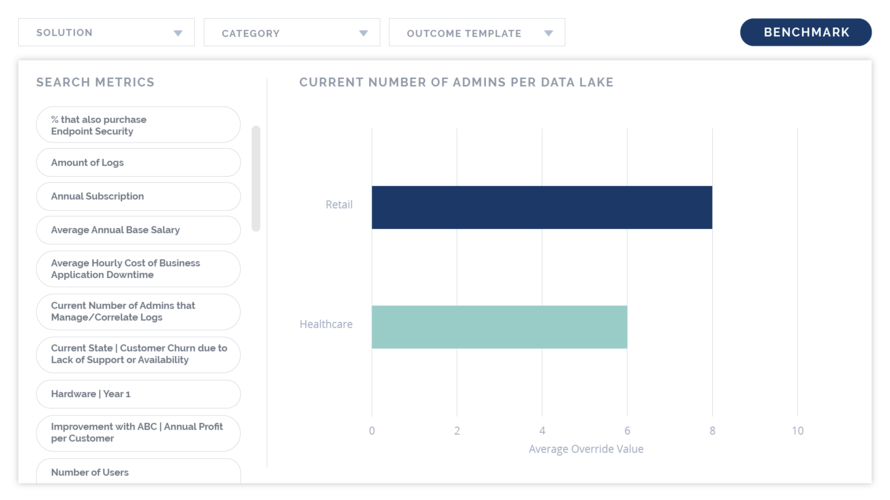Click the Solution dropdown arrow icon

(x=178, y=33)
